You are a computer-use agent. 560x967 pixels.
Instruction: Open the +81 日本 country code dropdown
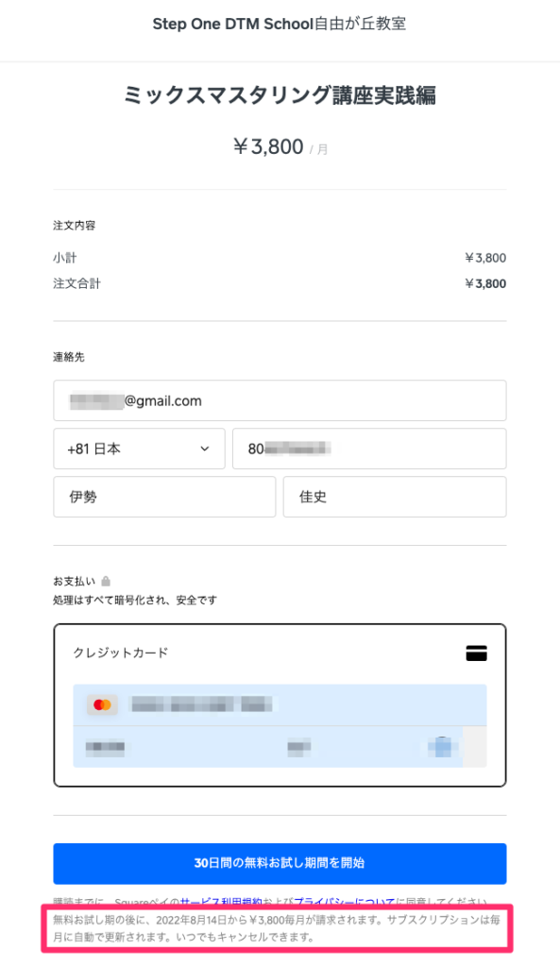tap(140, 449)
